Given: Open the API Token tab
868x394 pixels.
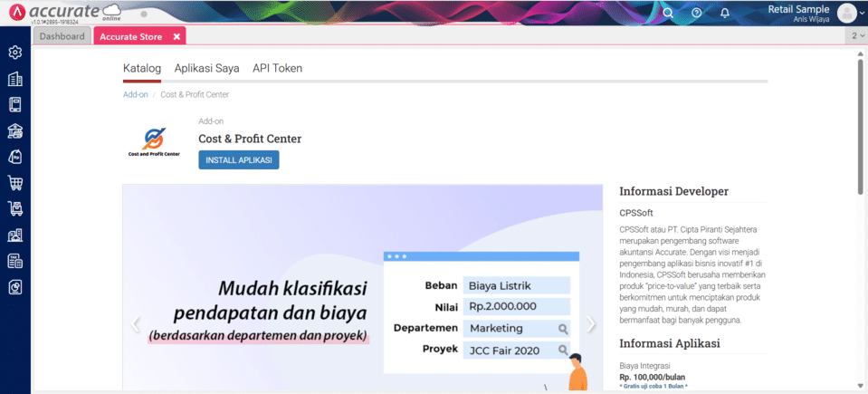Looking at the screenshot, I should (277, 69).
